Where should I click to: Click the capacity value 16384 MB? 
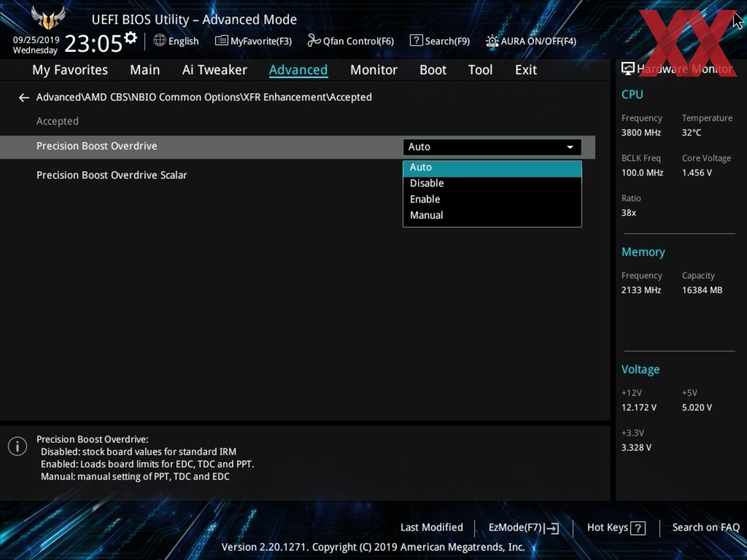click(702, 290)
